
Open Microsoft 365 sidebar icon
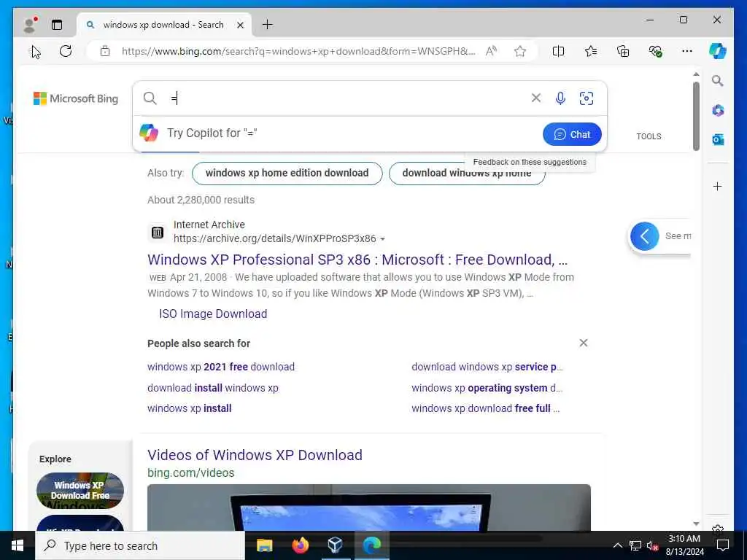pos(718,111)
